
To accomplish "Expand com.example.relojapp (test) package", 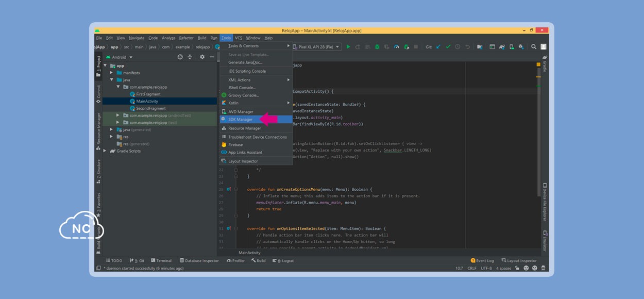I will [118, 123].
